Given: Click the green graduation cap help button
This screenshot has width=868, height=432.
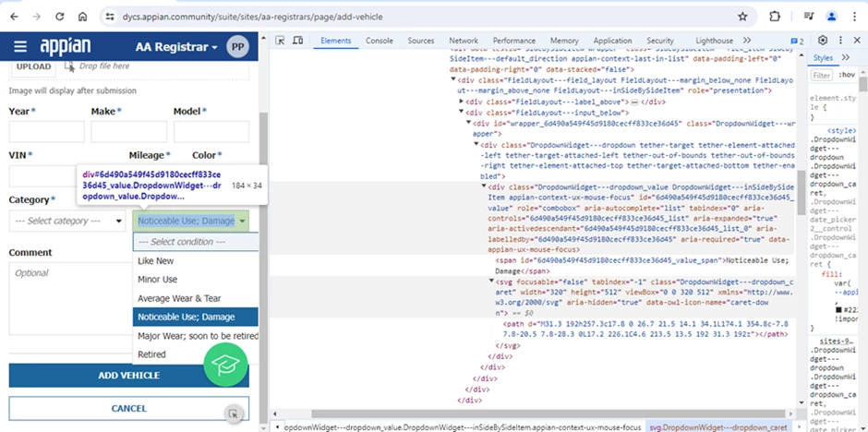Looking at the screenshot, I should (x=225, y=364).
